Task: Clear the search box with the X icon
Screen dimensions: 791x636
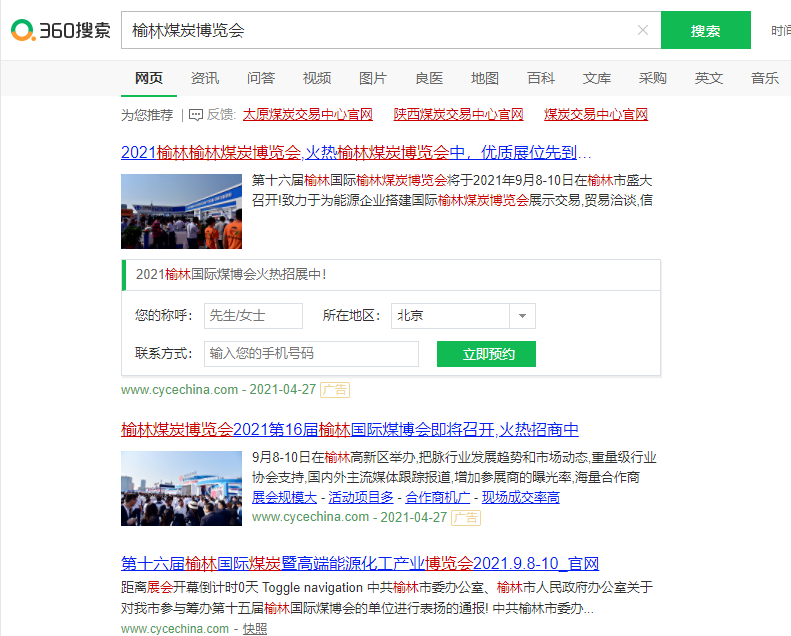Action: coord(643,30)
